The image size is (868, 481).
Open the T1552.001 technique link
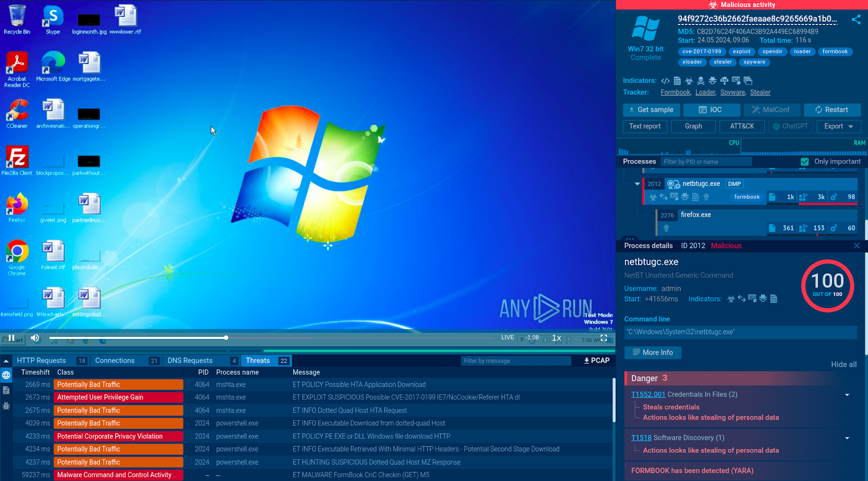[648, 394]
